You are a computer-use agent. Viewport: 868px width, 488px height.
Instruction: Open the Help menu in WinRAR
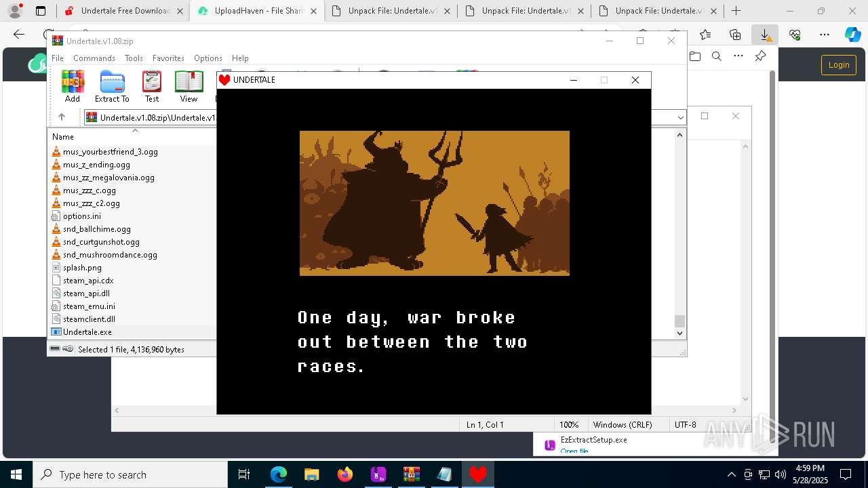[x=240, y=58]
